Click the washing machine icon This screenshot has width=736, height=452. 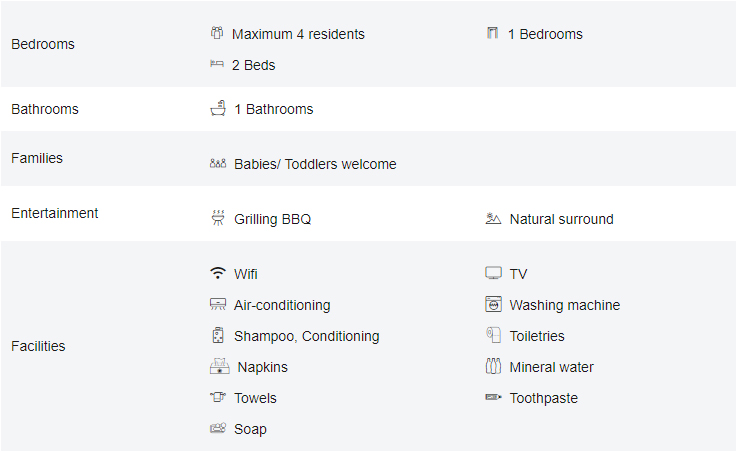(x=493, y=304)
